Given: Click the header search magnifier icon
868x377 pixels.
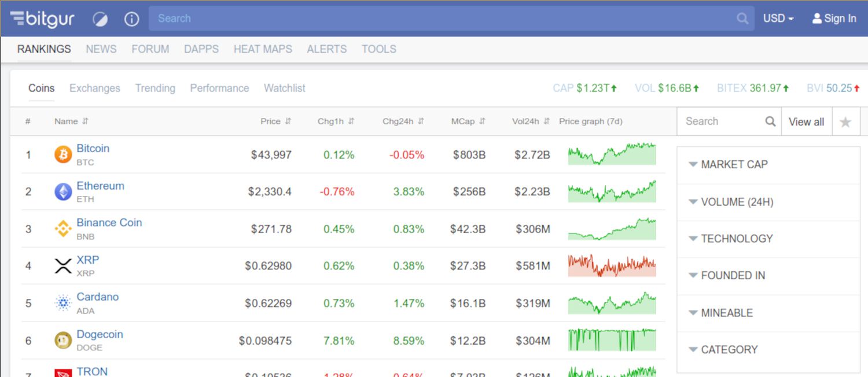Looking at the screenshot, I should [x=742, y=19].
